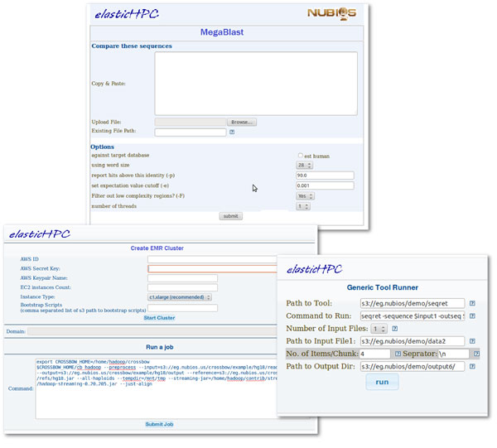This screenshot has width=497, height=448.
Task: Open help icon next to Number of Input Files
Action: pos(394,329)
